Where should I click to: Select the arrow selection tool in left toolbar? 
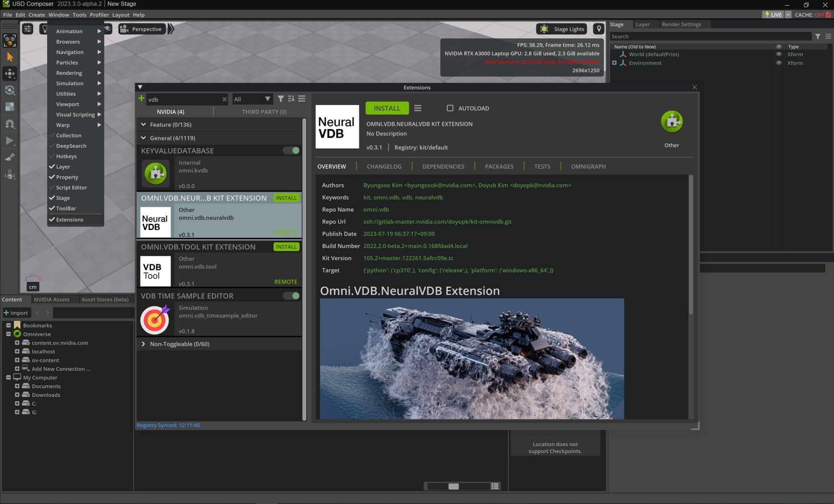pos(10,57)
